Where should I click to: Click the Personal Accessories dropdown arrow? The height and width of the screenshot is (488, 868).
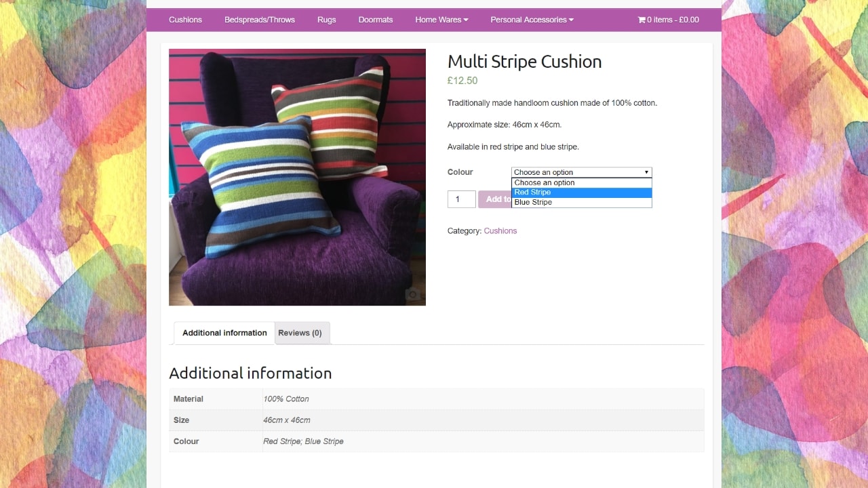[572, 20]
